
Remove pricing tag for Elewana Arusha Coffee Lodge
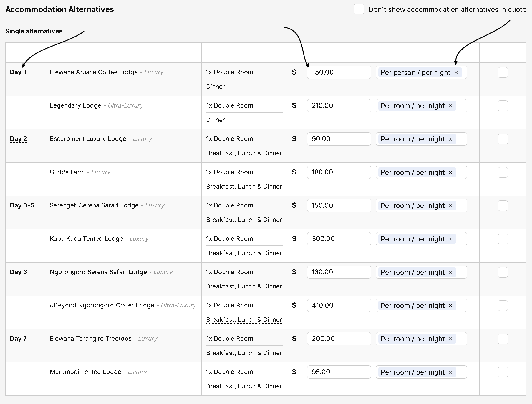456,72
